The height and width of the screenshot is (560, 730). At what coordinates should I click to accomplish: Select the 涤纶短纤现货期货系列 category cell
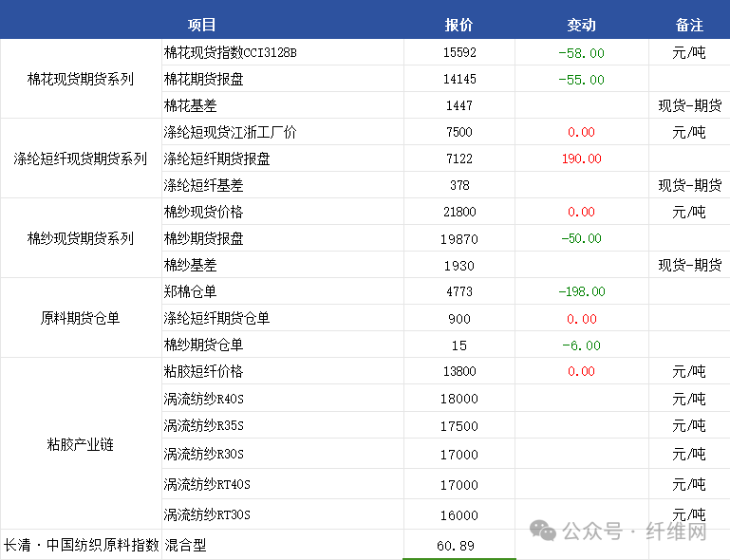81,159
